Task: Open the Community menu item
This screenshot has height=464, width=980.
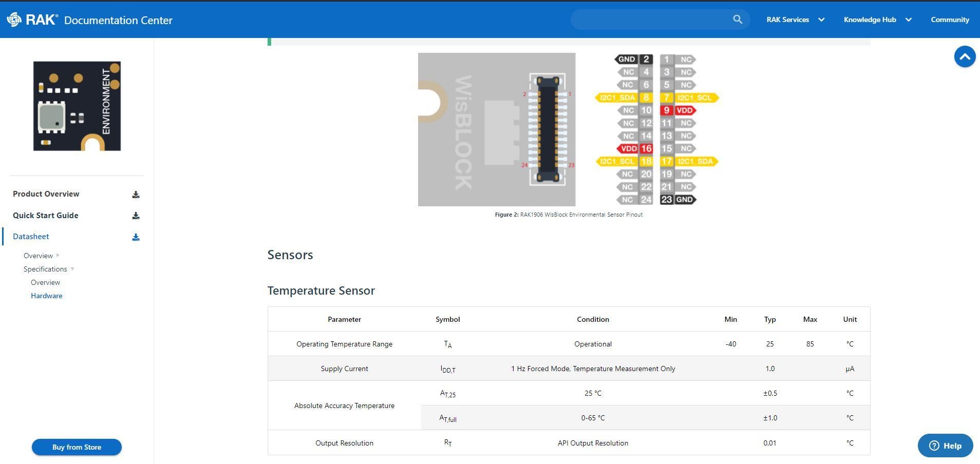Action: 950,20
